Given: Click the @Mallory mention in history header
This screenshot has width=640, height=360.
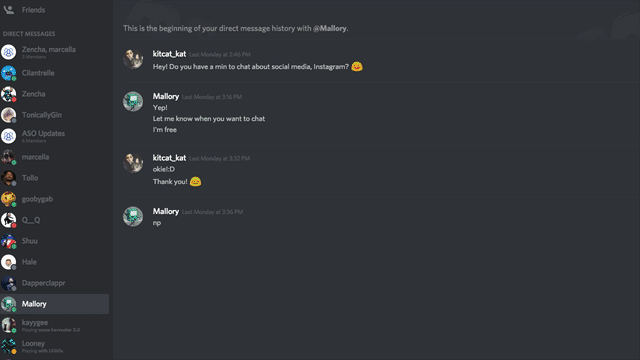Looking at the screenshot, I should [330, 28].
